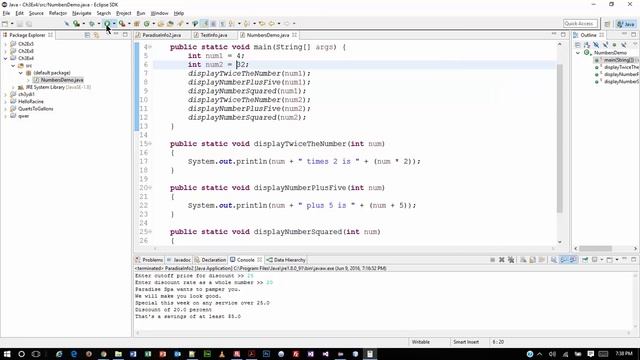The image size is (640, 360).
Task: Click the New Java Package icon
Action: (x=137, y=24)
